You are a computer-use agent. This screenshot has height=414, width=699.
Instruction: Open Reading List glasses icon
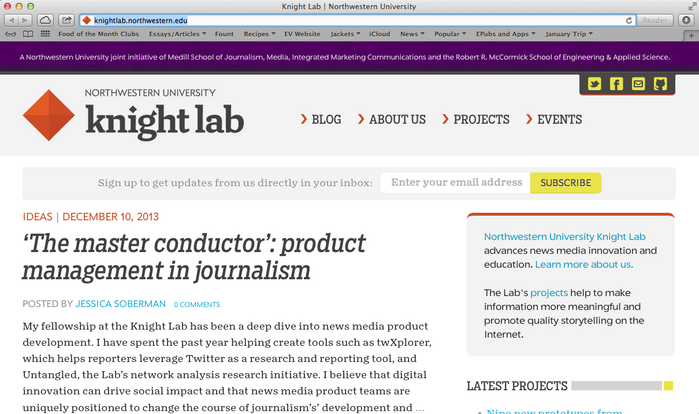click(11, 34)
